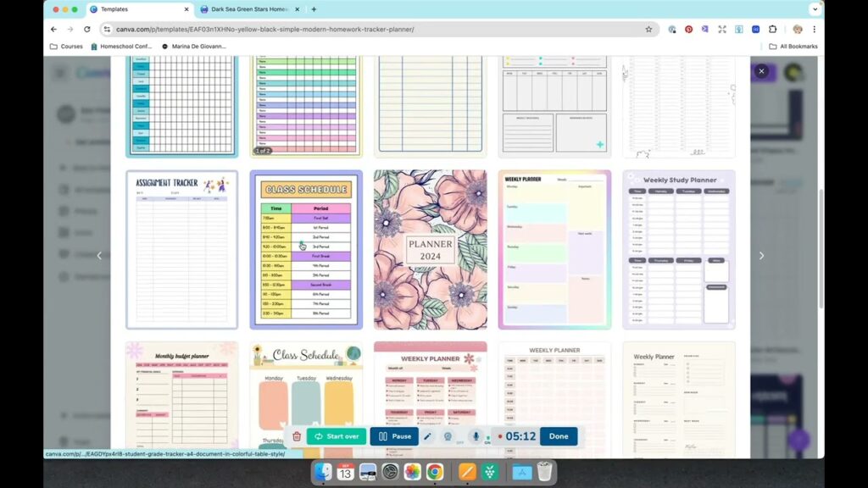Click the fullscreen arrows extension icon
Screen dimensions: 868x488
(721, 29)
